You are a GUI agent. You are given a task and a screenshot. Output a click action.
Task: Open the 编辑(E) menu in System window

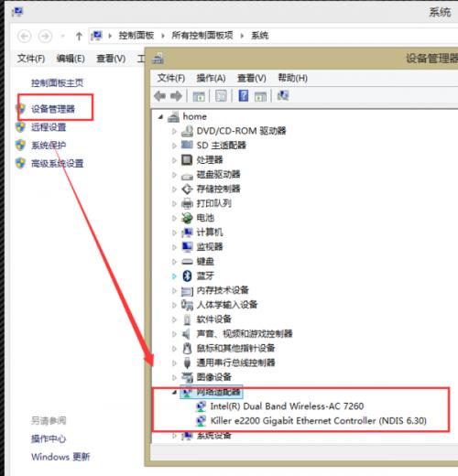(71, 59)
